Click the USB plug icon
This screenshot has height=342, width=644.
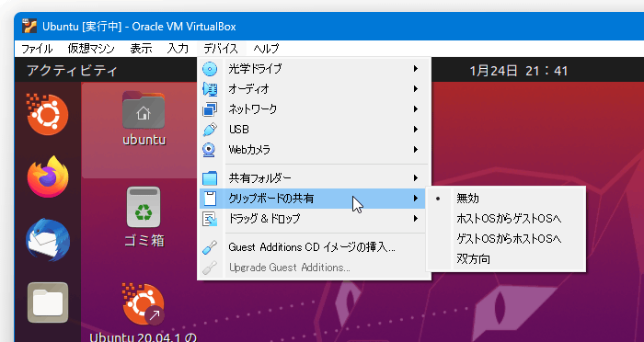(x=210, y=130)
